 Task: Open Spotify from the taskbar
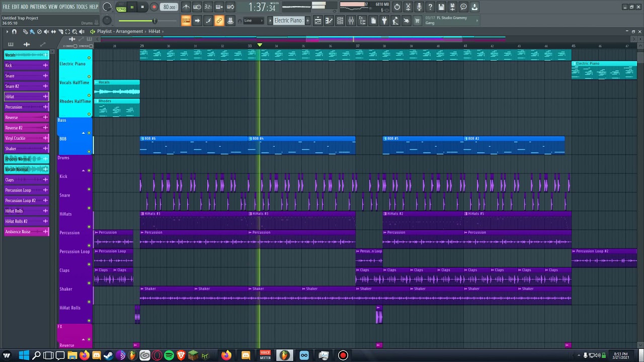click(x=169, y=355)
